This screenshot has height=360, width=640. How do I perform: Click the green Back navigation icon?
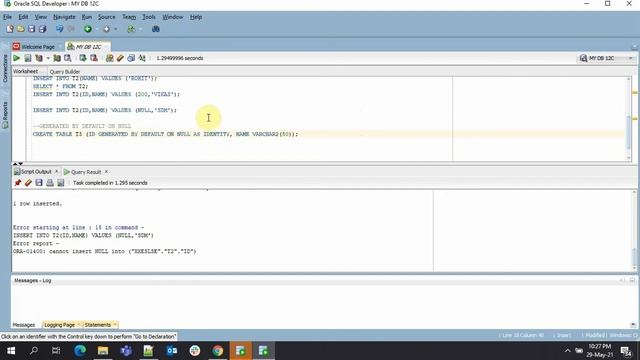click(88, 29)
